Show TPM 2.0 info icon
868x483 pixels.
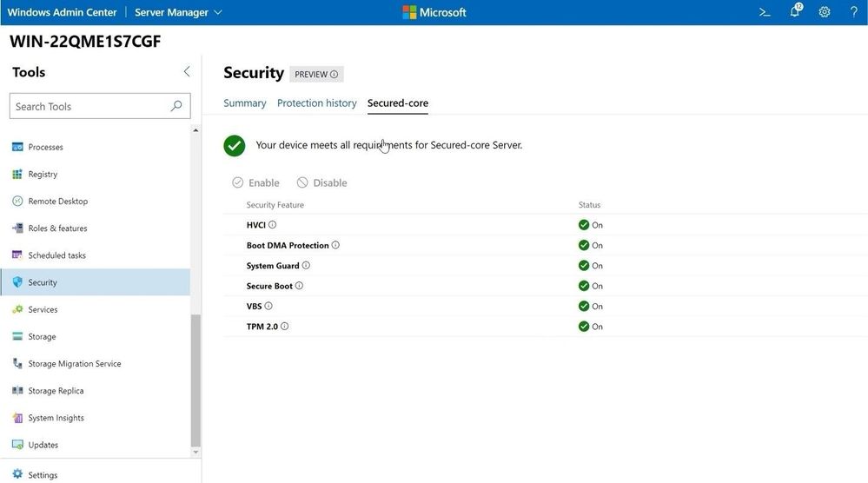click(284, 327)
